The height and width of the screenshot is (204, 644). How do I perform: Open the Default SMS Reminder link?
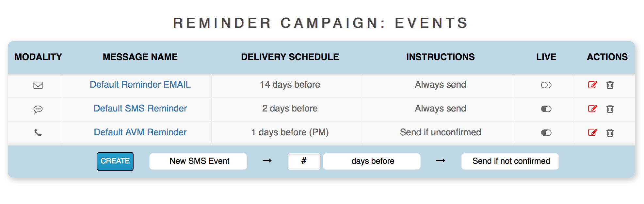point(140,109)
